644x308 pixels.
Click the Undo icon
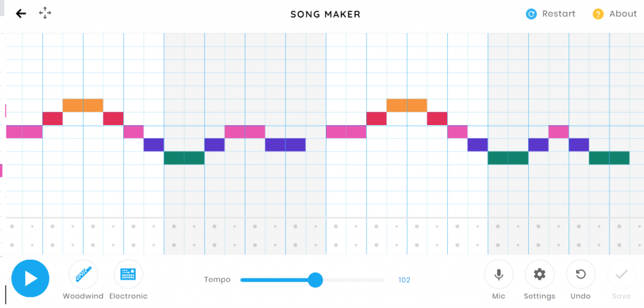[x=580, y=274]
